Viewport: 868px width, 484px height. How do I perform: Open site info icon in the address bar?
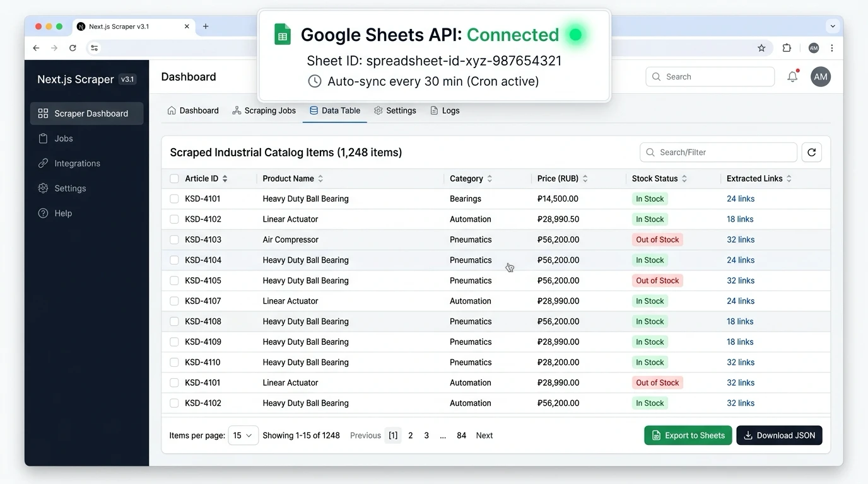(94, 48)
